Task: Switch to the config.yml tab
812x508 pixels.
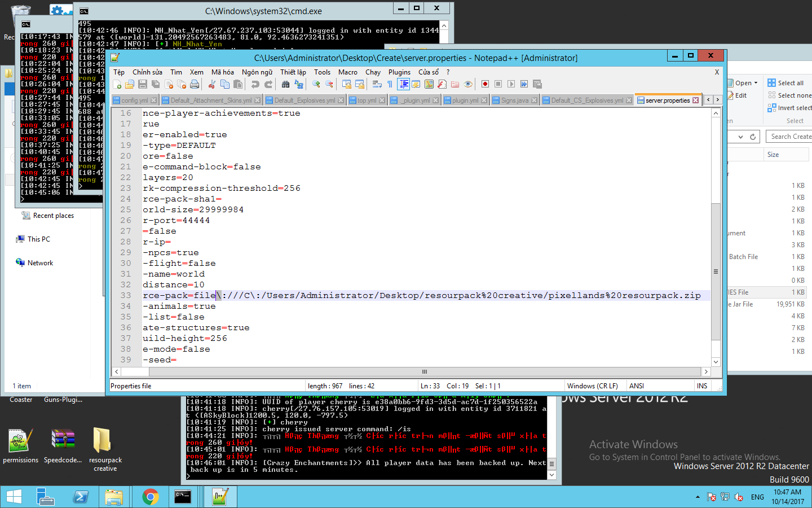Action: point(134,100)
